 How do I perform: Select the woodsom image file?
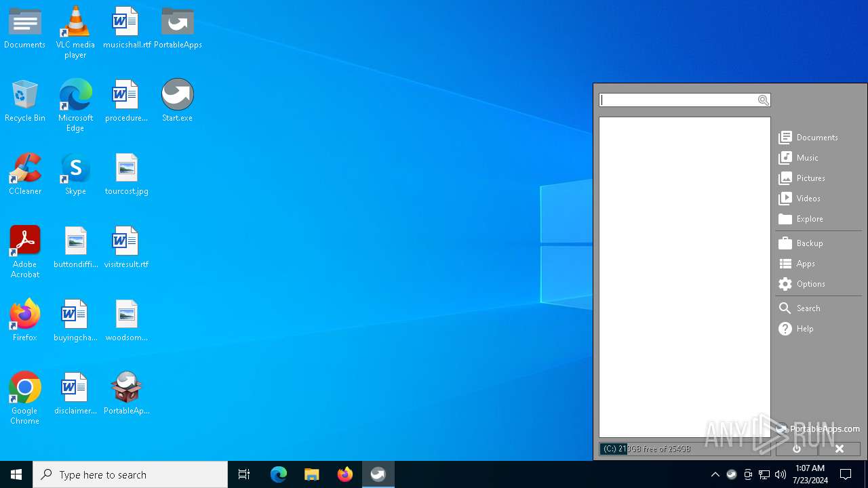coord(127,321)
